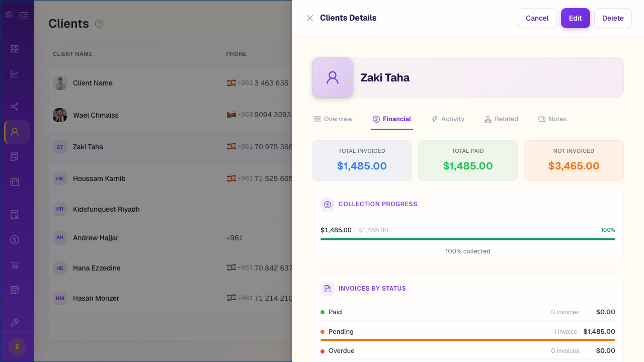The width and height of the screenshot is (644, 362).
Task: Close the Clients Details panel with the X
Action: pos(310,18)
